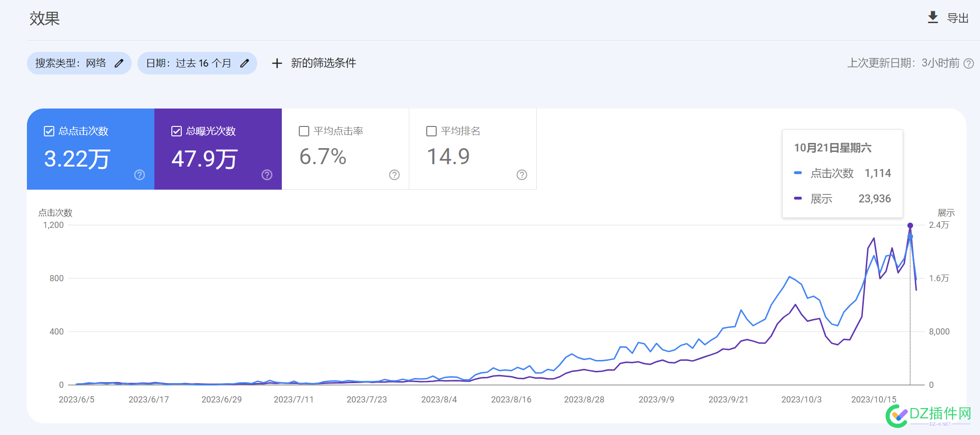Select the 47.9万 total impressions value
This screenshot has width=980, height=435.
pyautogui.click(x=204, y=159)
